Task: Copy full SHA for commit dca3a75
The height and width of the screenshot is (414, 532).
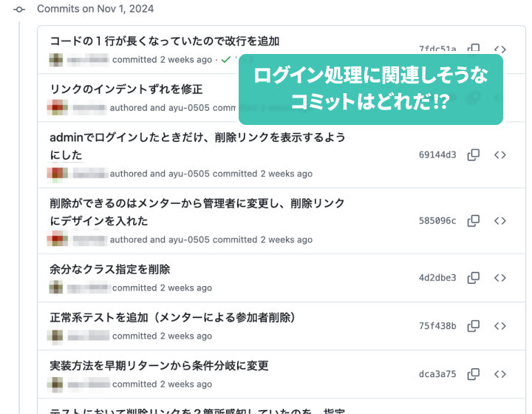Action: tap(474, 374)
